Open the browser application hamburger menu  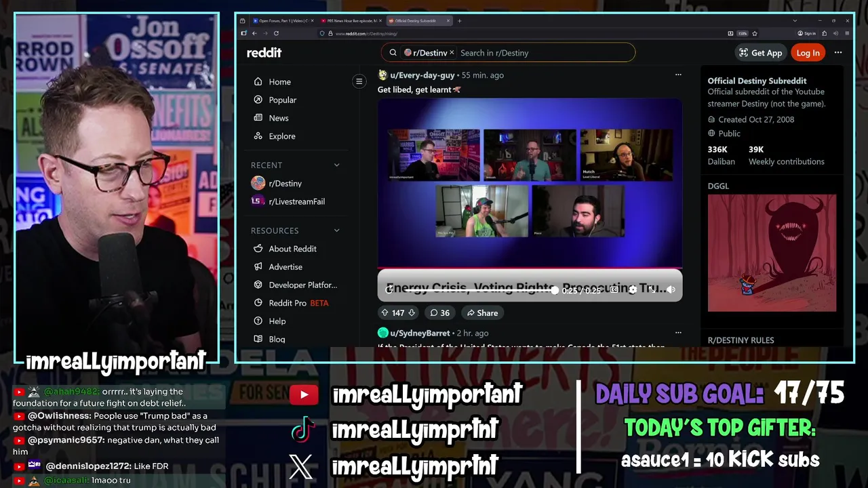[848, 33]
